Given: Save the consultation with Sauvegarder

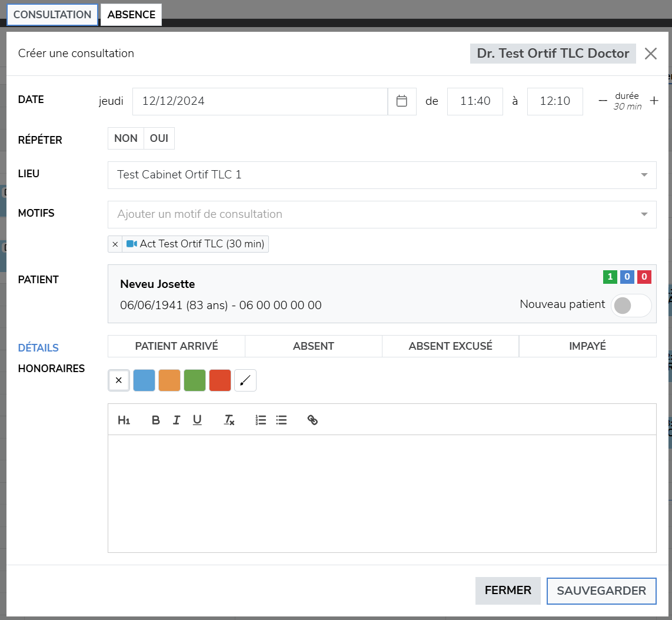Looking at the screenshot, I should (601, 591).
